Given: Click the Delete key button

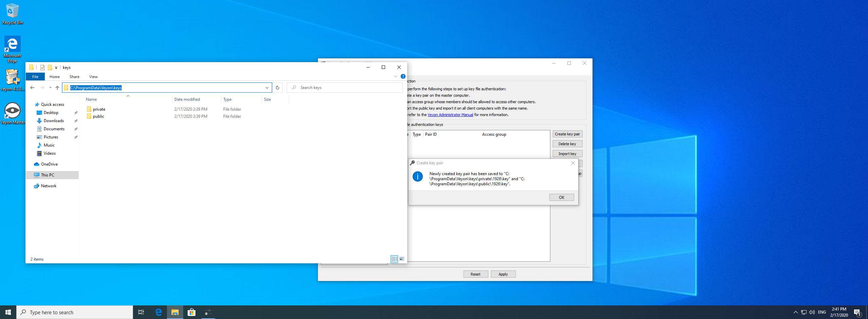Looking at the screenshot, I should point(567,144).
